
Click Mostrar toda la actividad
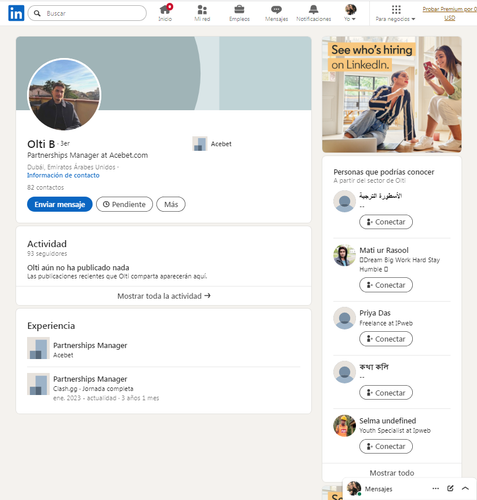tap(164, 296)
